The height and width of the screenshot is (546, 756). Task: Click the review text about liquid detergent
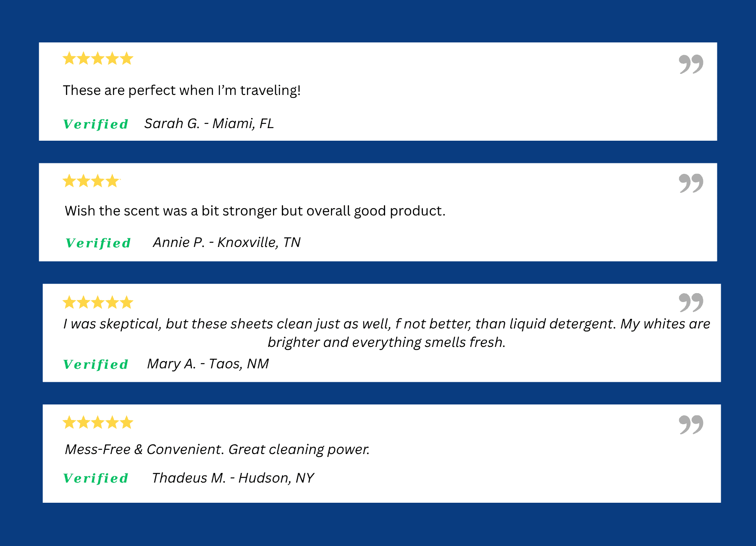[386, 333]
